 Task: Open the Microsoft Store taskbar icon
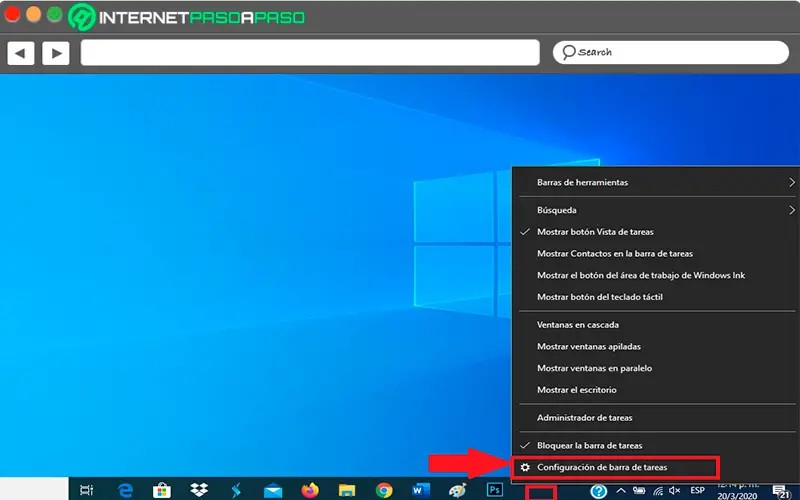162,490
